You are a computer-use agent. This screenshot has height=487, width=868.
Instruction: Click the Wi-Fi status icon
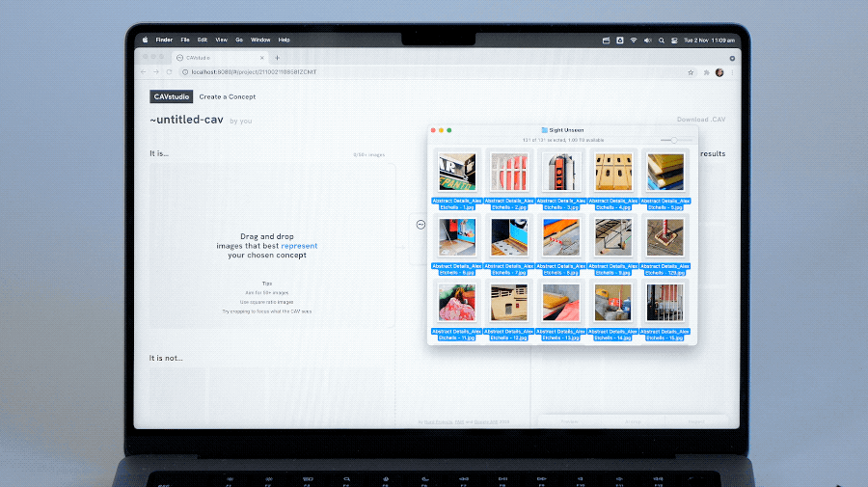coord(634,41)
